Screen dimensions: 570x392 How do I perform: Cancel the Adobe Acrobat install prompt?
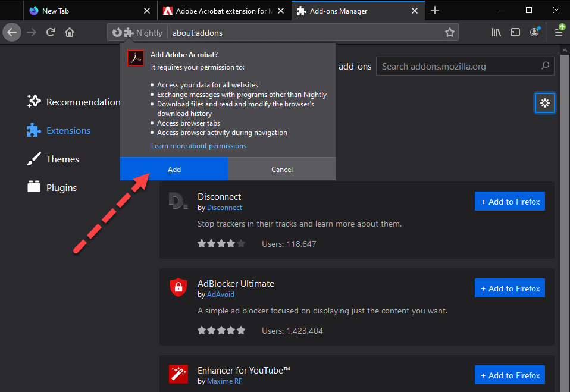282,169
